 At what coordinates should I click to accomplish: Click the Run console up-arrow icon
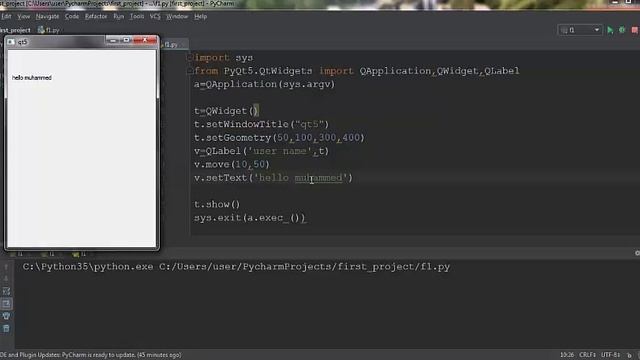pyautogui.click(x=6, y=267)
